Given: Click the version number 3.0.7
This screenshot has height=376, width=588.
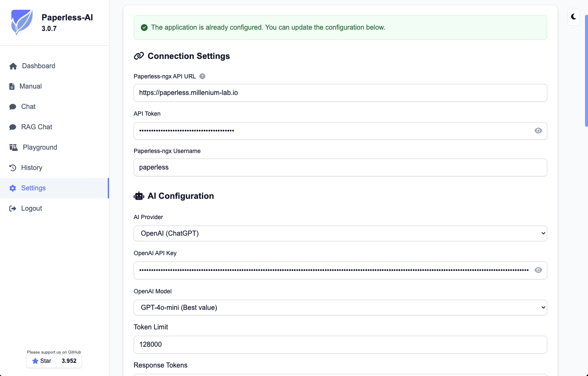Looking at the screenshot, I should (49, 29).
